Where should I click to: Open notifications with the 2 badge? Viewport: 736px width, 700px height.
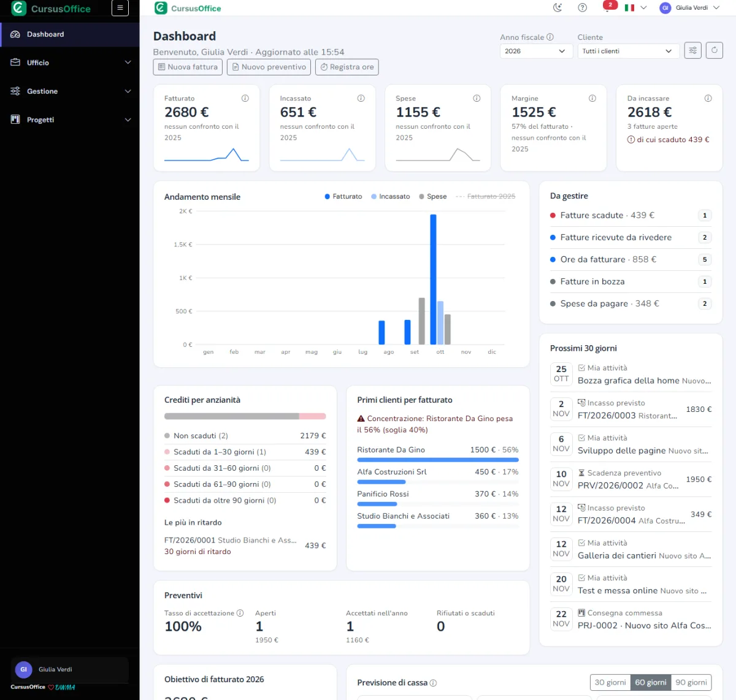[608, 7]
